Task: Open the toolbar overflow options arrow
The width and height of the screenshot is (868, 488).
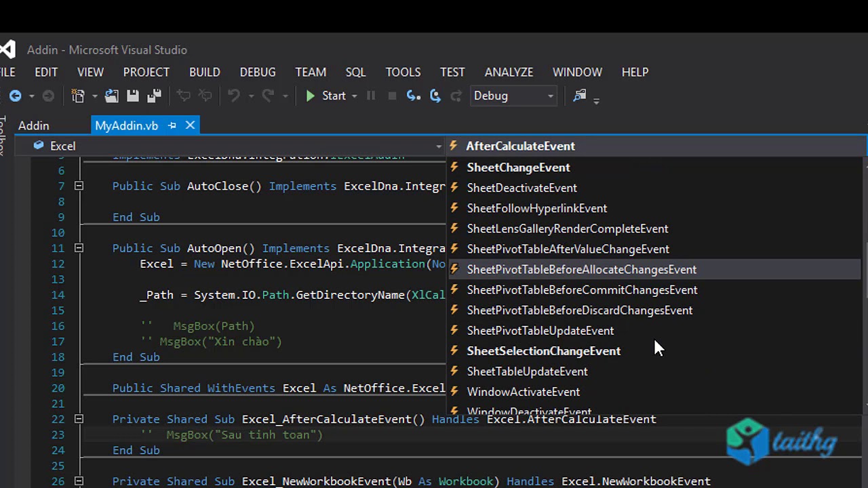Action: point(596,101)
